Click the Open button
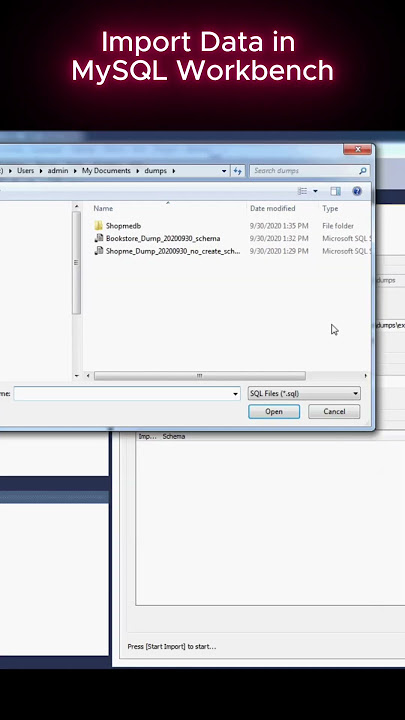 tap(274, 411)
